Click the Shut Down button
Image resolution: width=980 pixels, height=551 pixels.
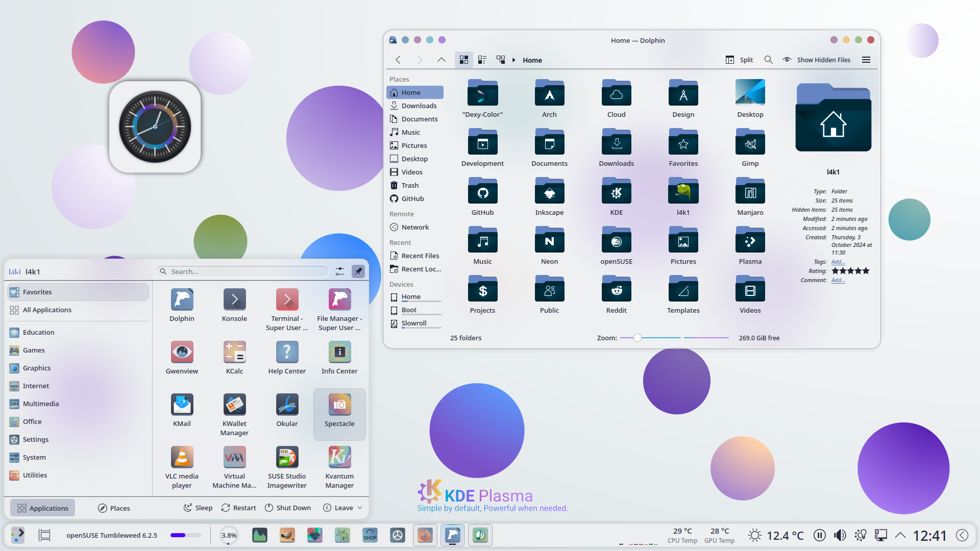[288, 508]
